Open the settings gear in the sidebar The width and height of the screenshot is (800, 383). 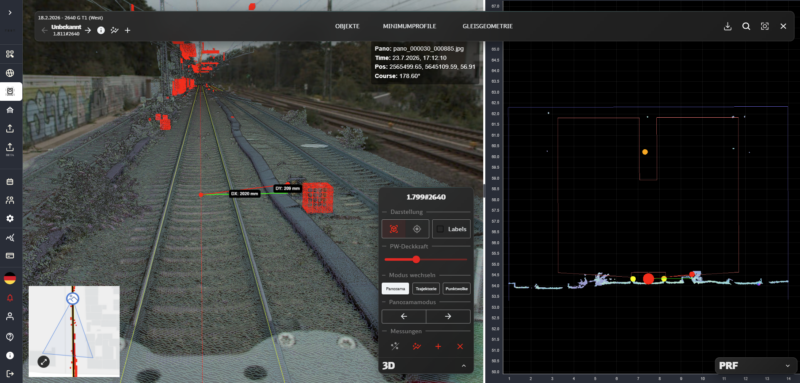coord(10,218)
